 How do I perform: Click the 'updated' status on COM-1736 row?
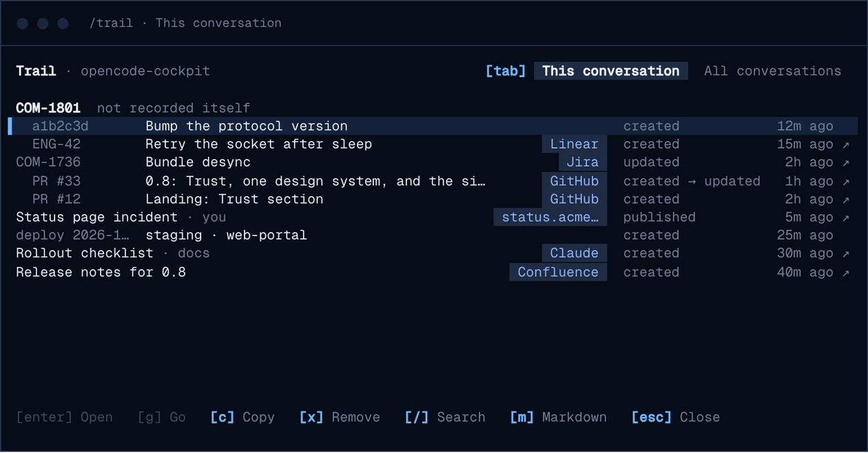652,162
